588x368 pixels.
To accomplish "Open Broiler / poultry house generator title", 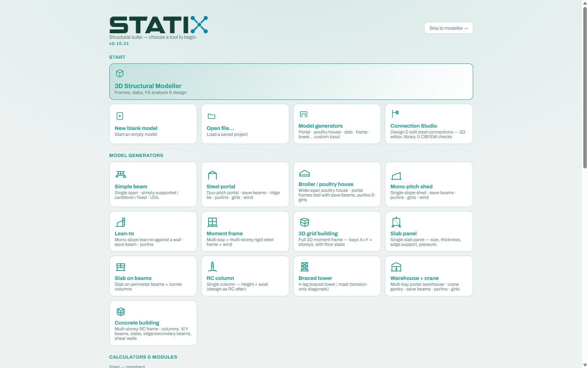I will 326,184.
